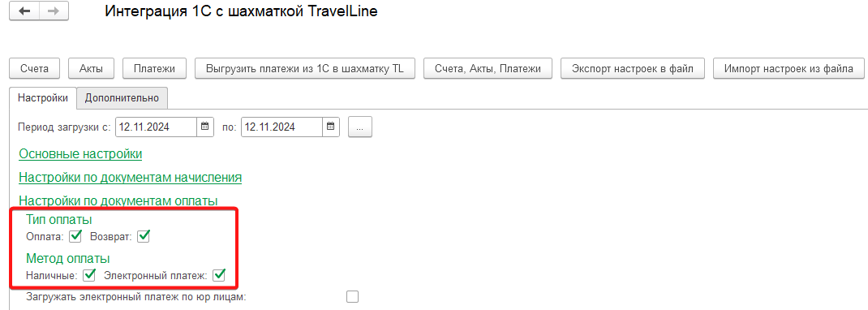
Task: Click into the period start date field
Action: 156,127
